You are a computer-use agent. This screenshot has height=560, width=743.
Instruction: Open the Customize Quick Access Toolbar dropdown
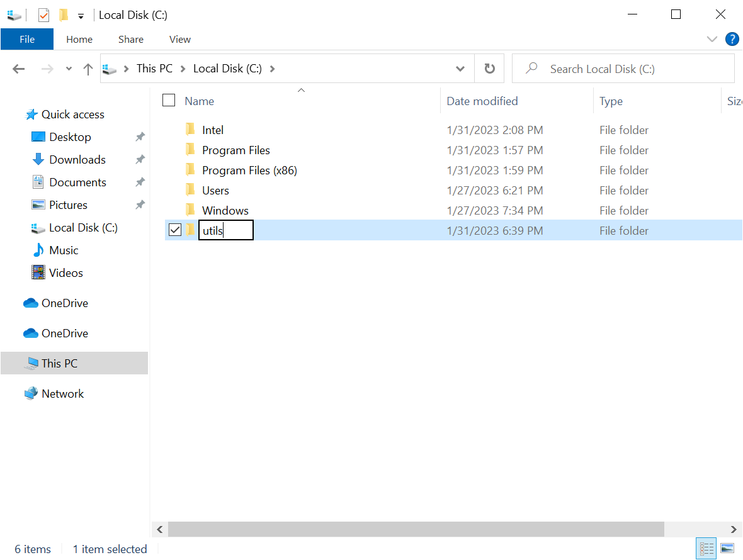coord(81,16)
